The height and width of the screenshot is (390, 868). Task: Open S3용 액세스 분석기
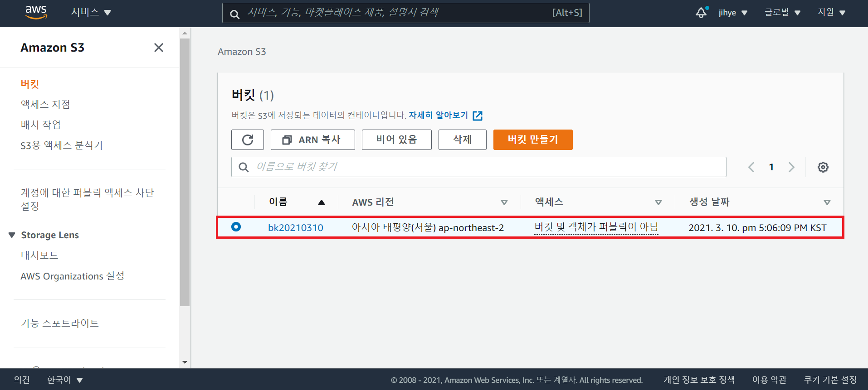coord(62,145)
